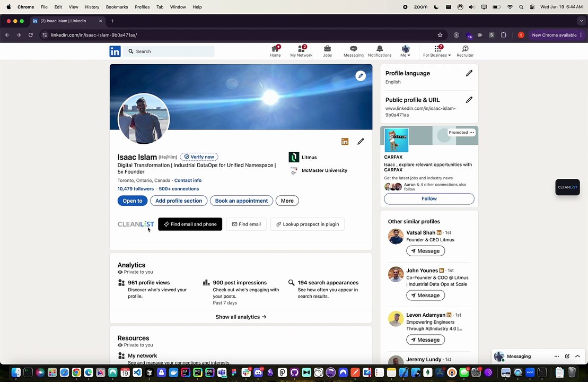Open the Recruiter icon
The image size is (588, 382).
465,51
